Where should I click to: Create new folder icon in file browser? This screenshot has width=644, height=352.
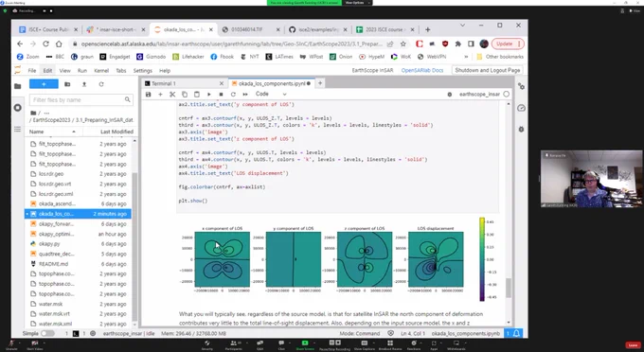click(x=67, y=84)
